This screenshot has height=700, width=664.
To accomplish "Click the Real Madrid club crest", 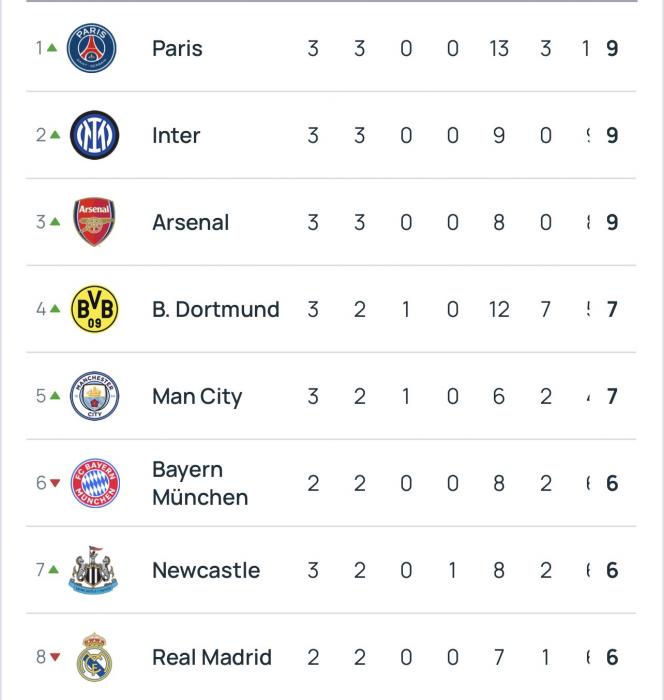I will point(94,657).
